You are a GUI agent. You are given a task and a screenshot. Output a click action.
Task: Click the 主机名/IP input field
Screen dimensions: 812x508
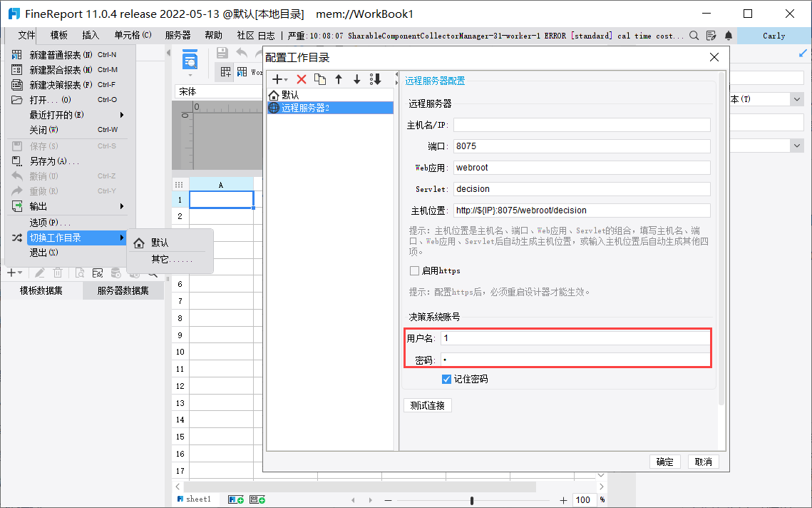point(582,125)
